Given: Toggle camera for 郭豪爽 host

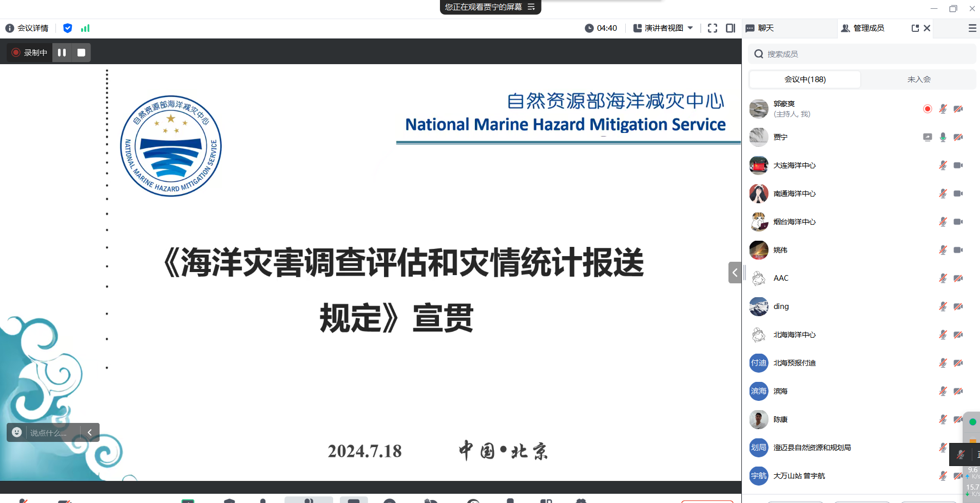Looking at the screenshot, I should click(958, 109).
